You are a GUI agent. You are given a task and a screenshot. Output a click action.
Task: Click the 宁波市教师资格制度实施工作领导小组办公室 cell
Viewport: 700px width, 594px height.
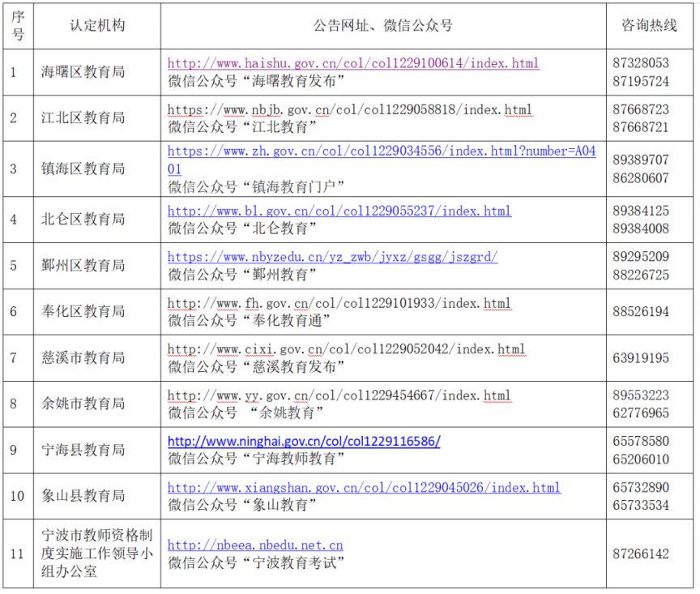click(x=97, y=553)
